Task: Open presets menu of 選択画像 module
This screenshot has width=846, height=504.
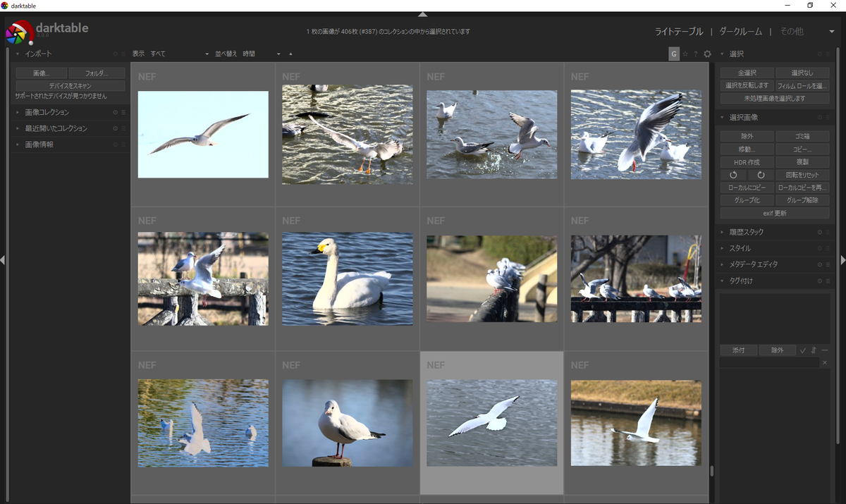Action: (x=828, y=117)
